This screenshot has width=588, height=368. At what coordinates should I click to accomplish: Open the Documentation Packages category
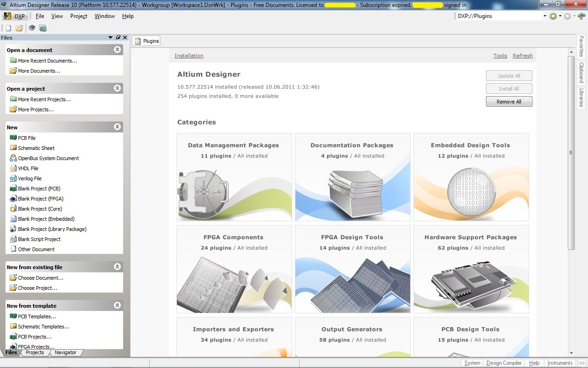pos(353,177)
